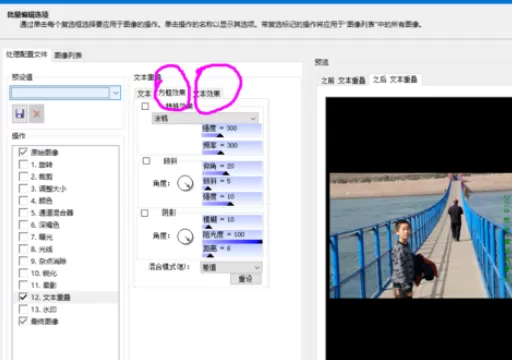Viewport: 512px width, 360px height.
Task: Toggle the 原始图像 checkbox
Action: [23, 152]
